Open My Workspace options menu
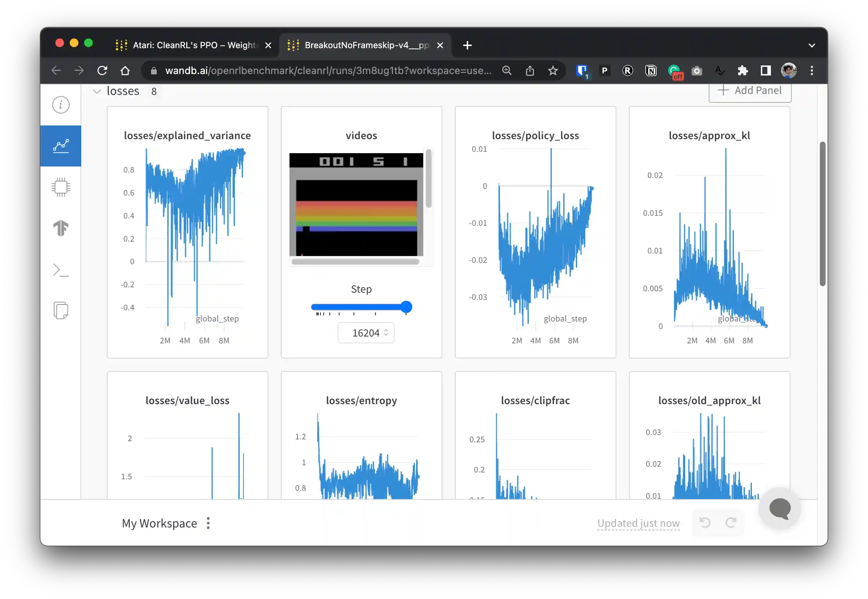 208,523
